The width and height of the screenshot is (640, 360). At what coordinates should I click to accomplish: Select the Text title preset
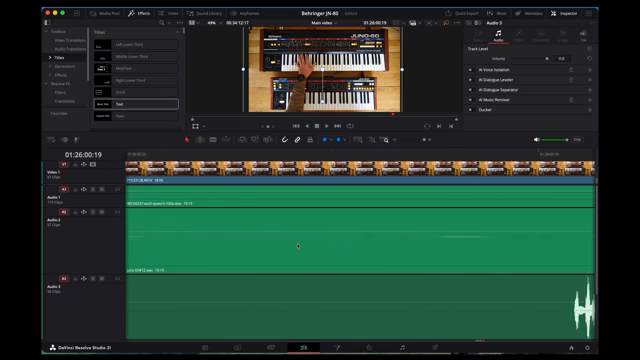(136, 104)
